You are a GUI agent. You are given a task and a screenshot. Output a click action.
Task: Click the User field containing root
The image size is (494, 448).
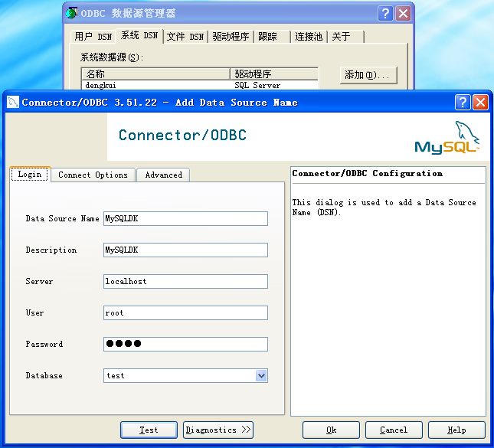coord(185,313)
